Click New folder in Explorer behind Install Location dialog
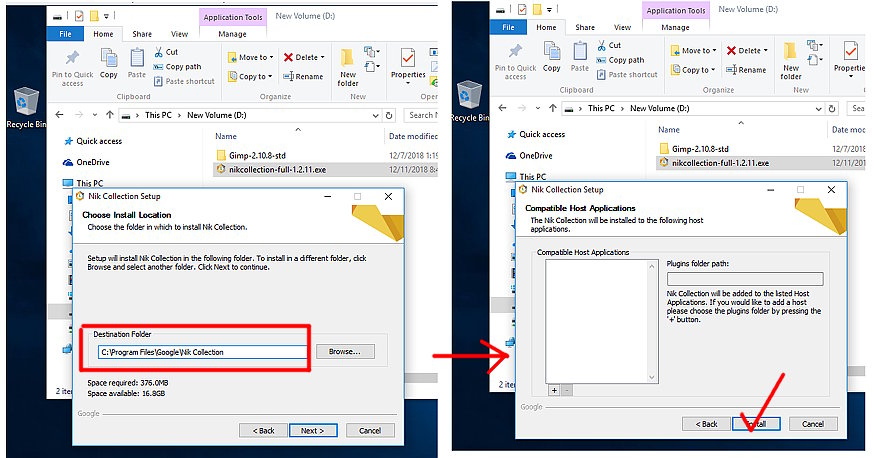This screenshot has width=874, height=458. pos(348,67)
